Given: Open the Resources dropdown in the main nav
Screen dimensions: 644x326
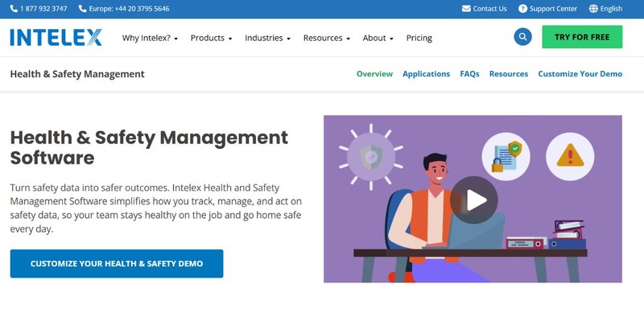Looking at the screenshot, I should 327,38.
